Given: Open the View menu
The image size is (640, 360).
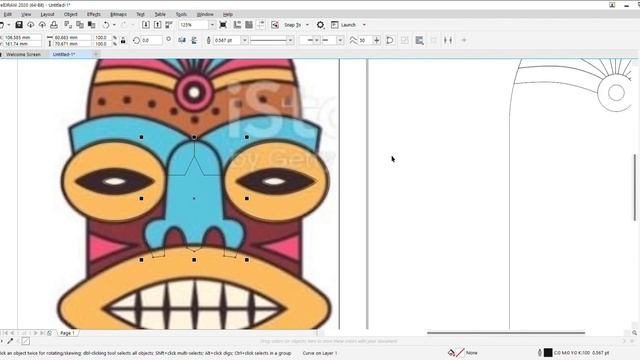Looking at the screenshot, I should (x=26, y=14).
